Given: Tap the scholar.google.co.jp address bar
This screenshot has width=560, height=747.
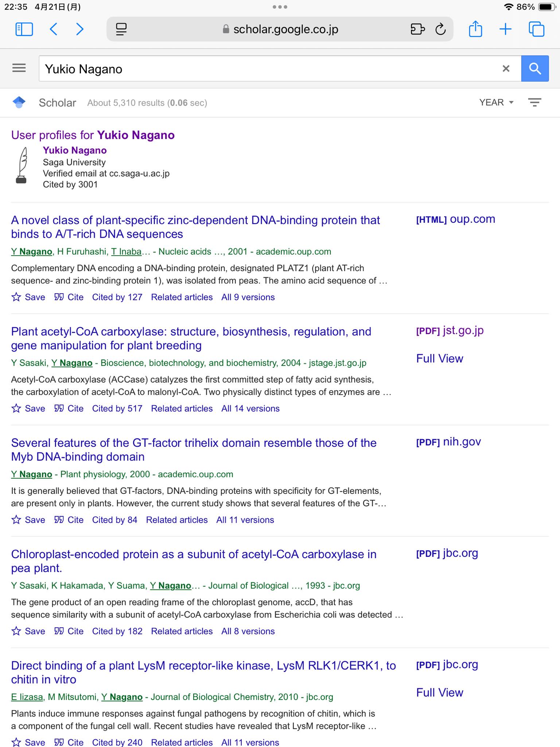Looking at the screenshot, I should click(x=280, y=29).
